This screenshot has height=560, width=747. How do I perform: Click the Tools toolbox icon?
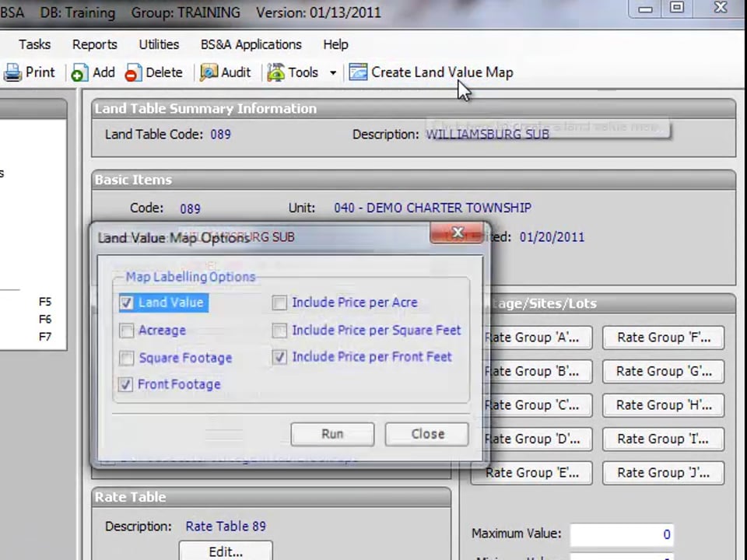coord(275,73)
